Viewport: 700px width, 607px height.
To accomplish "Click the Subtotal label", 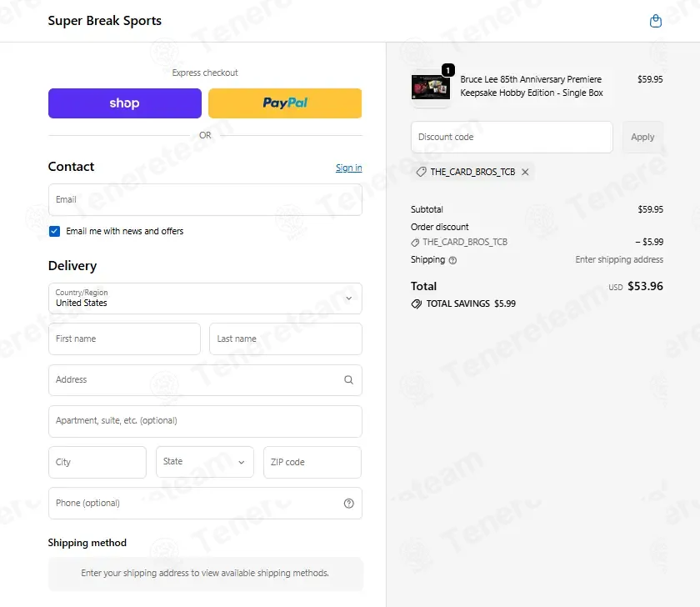I will point(427,209).
